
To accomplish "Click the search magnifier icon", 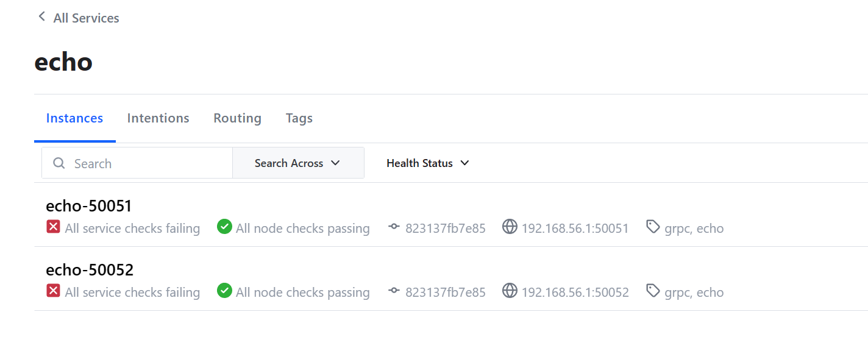I will 59,163.
